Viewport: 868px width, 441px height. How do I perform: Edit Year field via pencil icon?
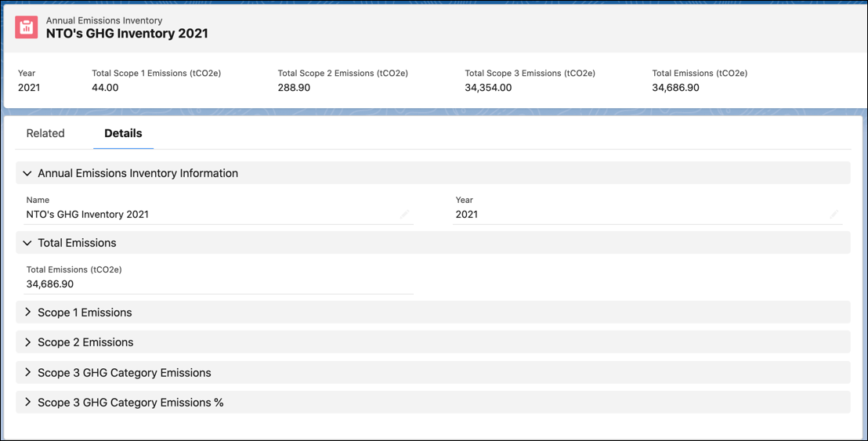(x=834, y=214)
